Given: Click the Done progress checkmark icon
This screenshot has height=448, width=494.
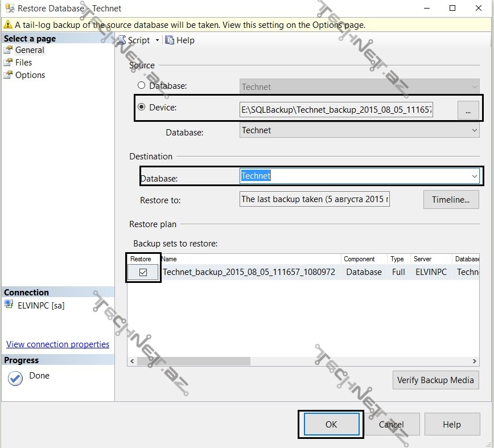Looking at the screenshot, I should click(x=15, y=379).
